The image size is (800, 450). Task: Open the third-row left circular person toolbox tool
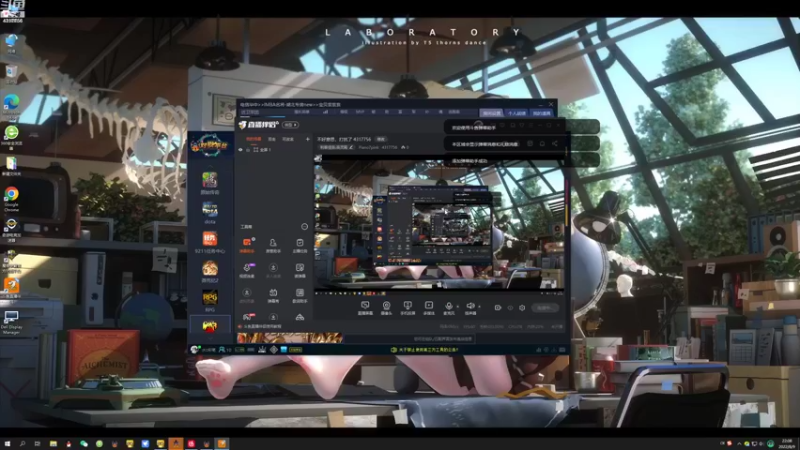[247, 295]
